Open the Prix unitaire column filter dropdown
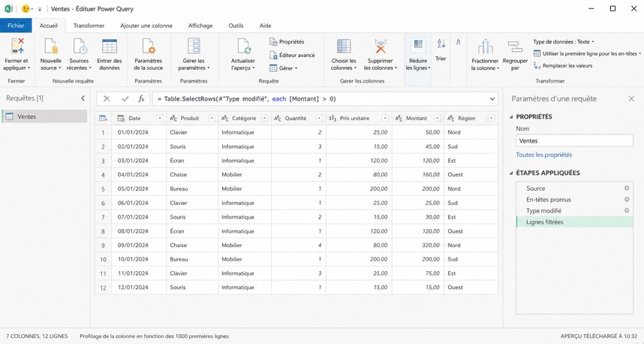Viewport: 644px width, 344px height. point(385,119)
